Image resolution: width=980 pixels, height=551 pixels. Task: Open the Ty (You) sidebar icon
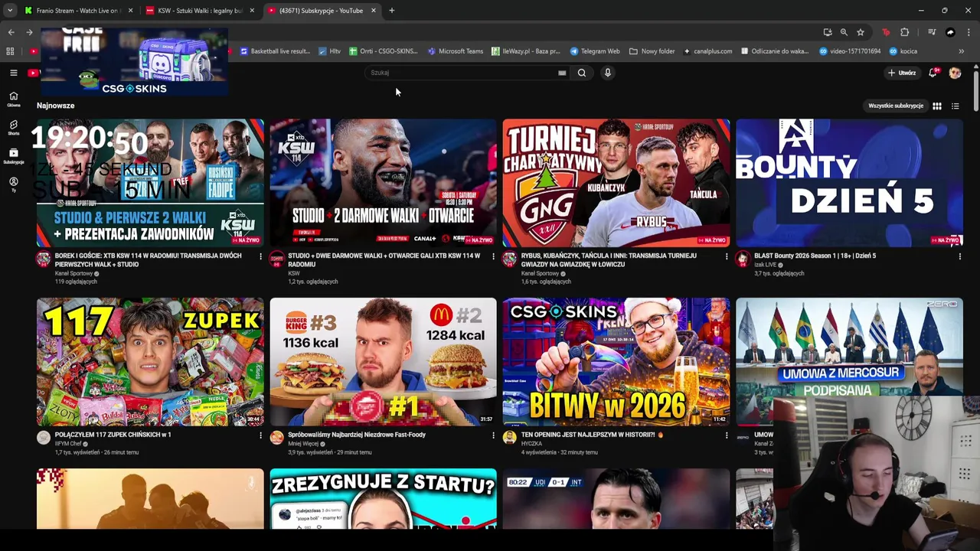tap(13, 184)
